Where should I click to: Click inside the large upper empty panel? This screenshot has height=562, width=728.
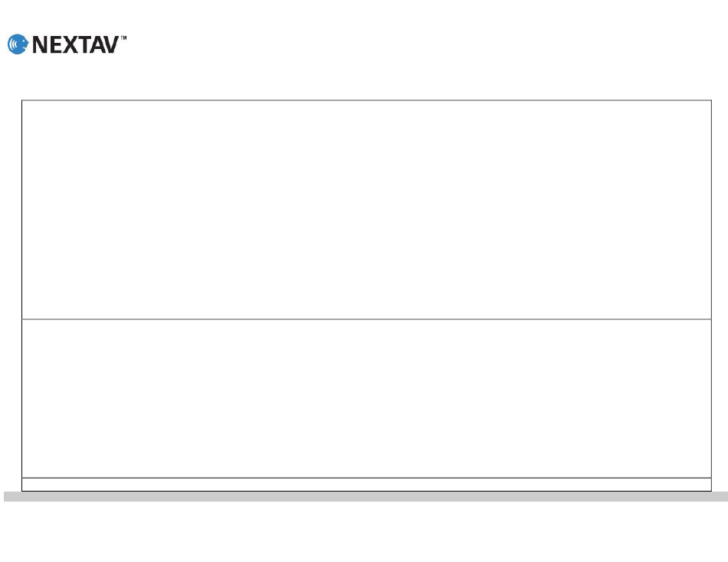[x=366, y=209]
